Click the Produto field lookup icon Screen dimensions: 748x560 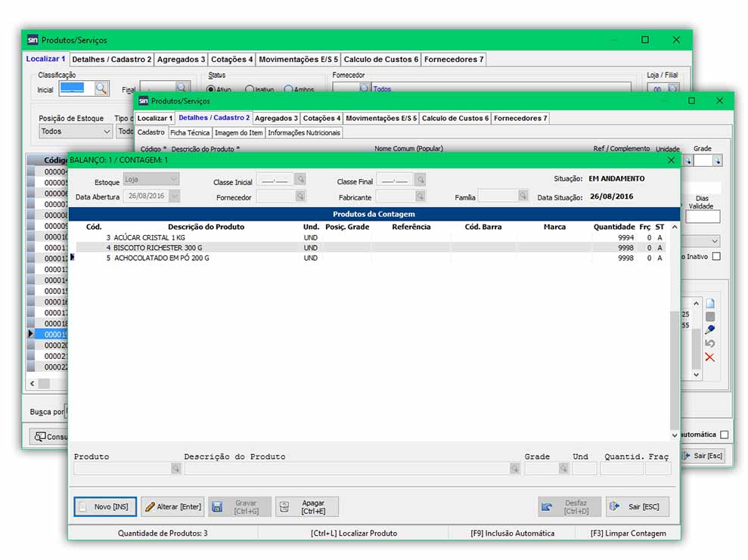tap(176, 469)
